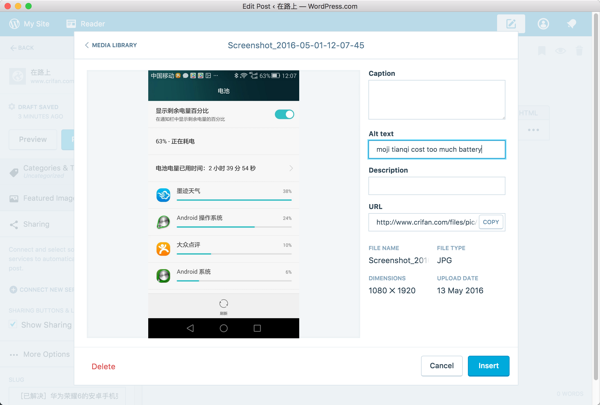The image size is (600, 405).
Task: Click the WordPress logo icon
Action: point(15,24)
